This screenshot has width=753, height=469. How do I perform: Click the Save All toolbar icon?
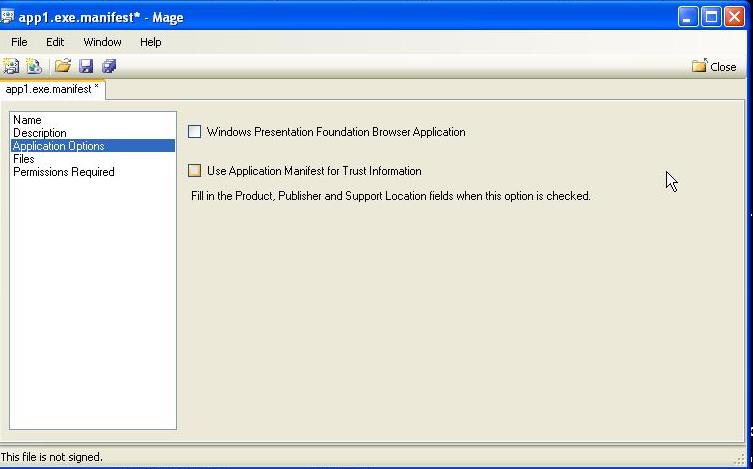pos(109,66)
